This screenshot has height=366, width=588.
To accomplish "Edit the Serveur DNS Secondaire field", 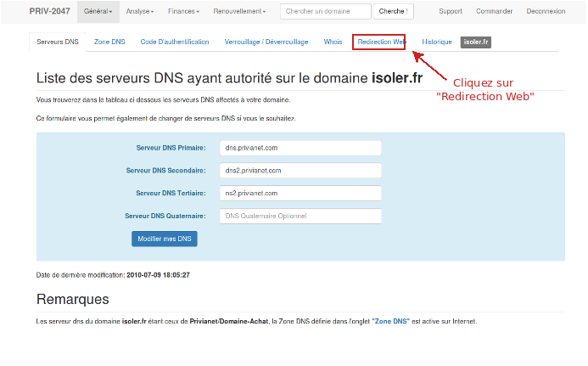I will (300, 171).
